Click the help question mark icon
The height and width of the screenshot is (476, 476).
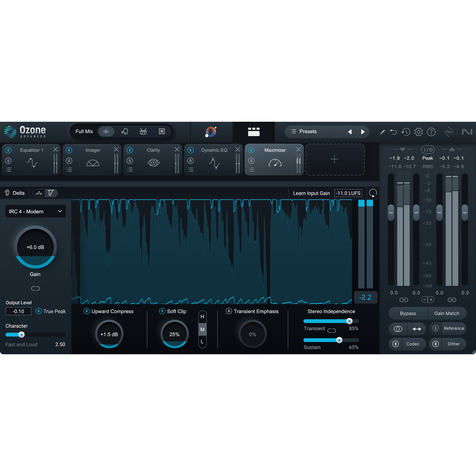(x=431, y=132)
